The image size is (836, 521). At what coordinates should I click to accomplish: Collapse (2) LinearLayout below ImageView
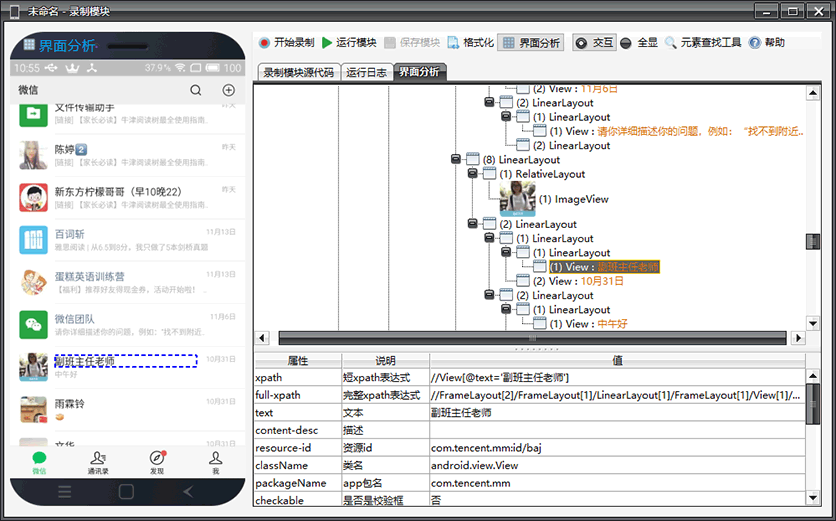point(472,224)
